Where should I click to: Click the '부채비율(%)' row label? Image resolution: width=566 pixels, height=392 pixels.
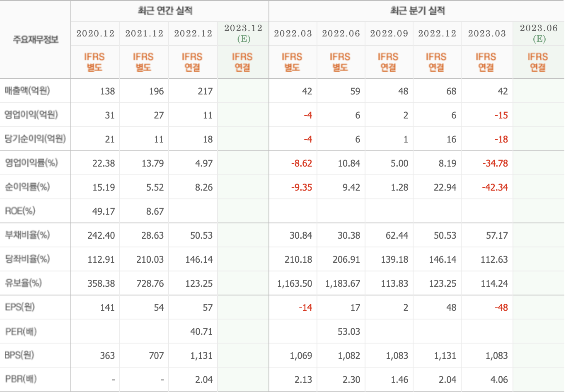[27, 235]
